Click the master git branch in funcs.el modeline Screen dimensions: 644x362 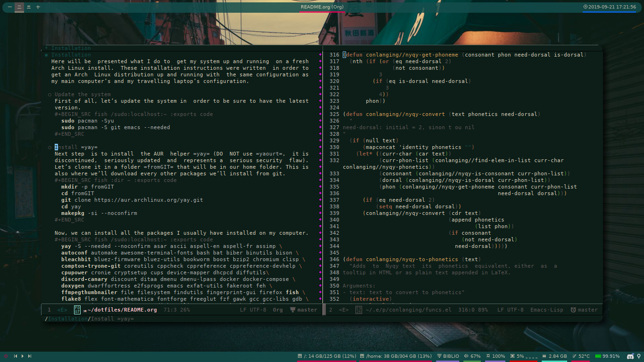584,310
